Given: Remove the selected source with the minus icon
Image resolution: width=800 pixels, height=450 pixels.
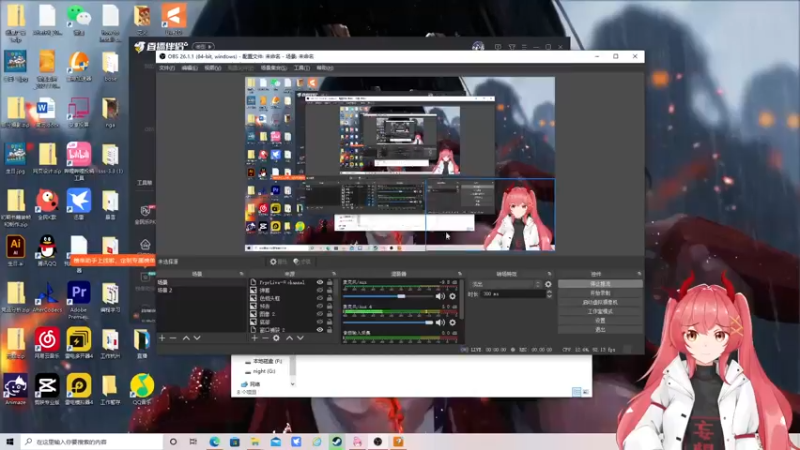Looking at the screenshot, I should coord(265,338).
